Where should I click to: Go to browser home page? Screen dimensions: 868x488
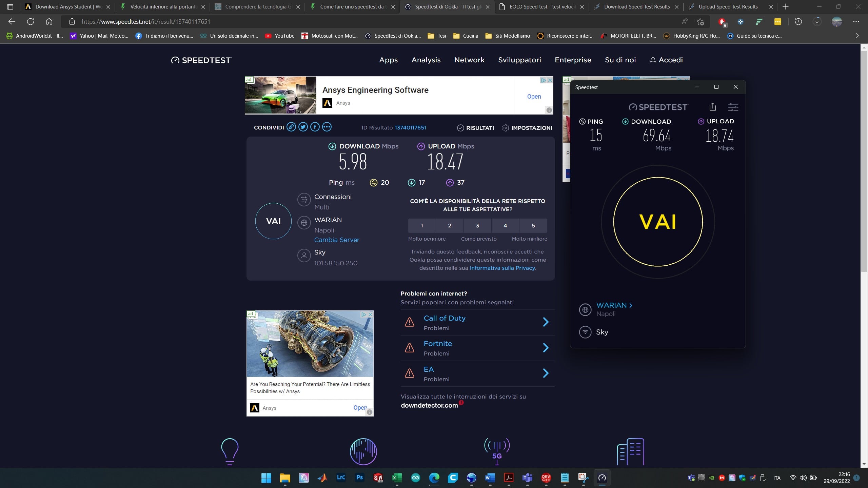pos(49,22)
